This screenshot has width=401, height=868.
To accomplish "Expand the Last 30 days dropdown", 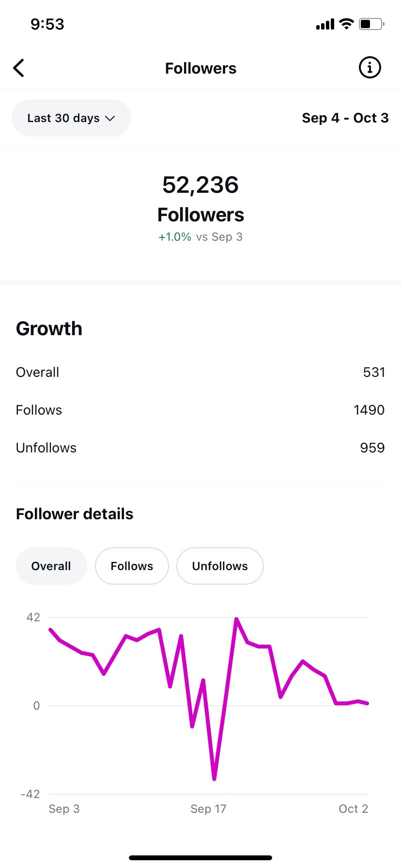I will 71,118.
